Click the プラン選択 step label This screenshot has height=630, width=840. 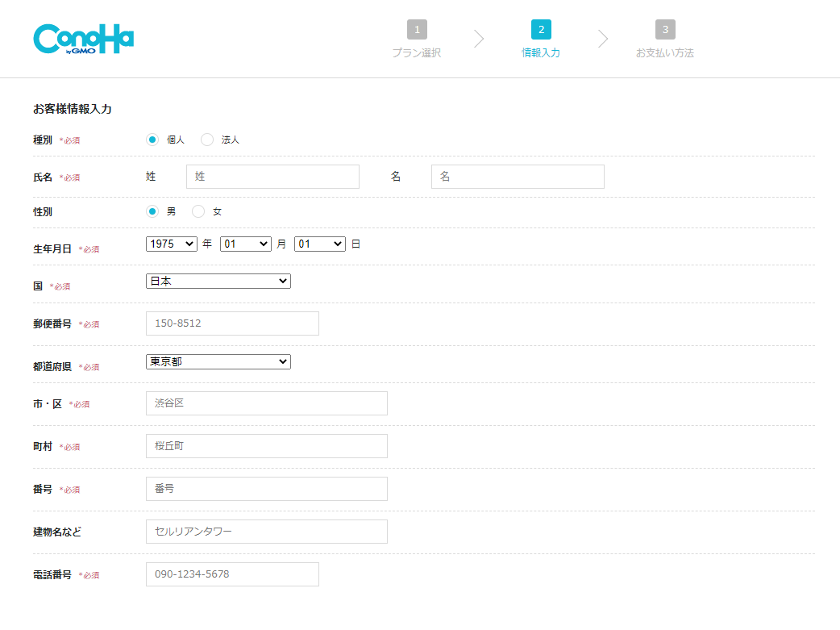pyautogui.click(x=417, y=52)
